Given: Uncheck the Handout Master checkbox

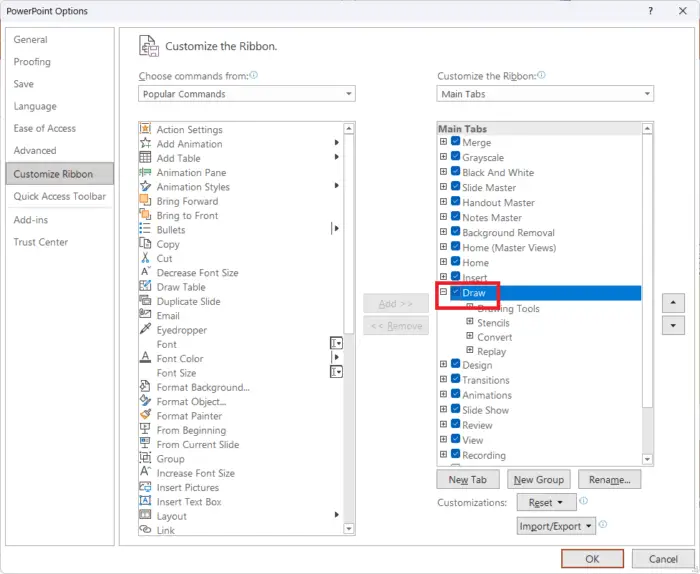Looking at the screenshot, I should (x=455, y=201).
